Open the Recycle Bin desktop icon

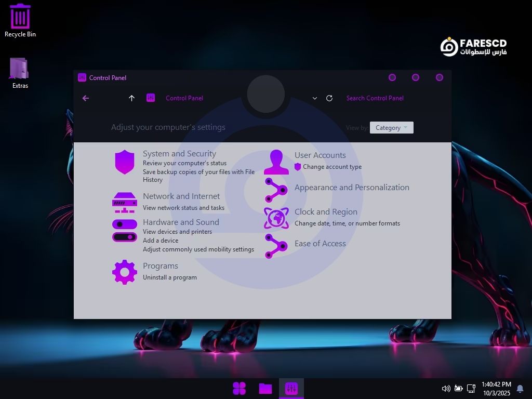(20, 21)
